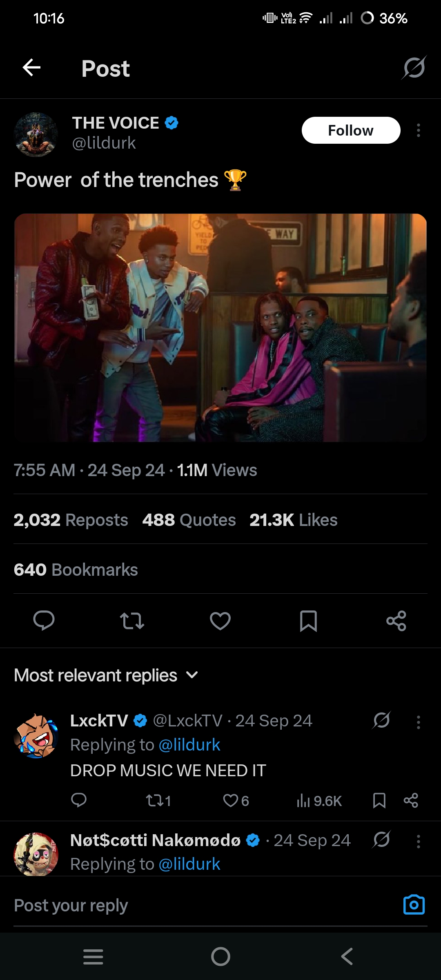Screen dimensions: 441x980
Task: Open the reply bubble on the main post
Action: (44, 621)
